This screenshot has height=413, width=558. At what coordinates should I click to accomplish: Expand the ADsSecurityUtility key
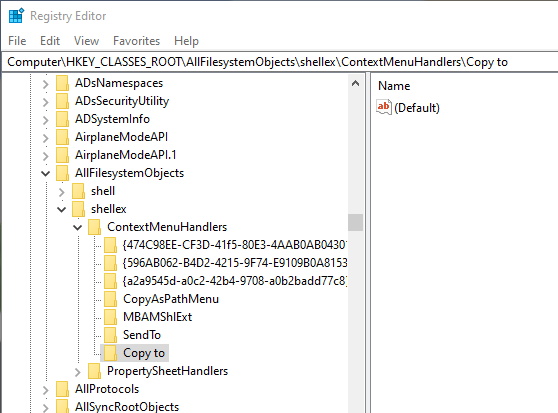click(x=45, y=102)
